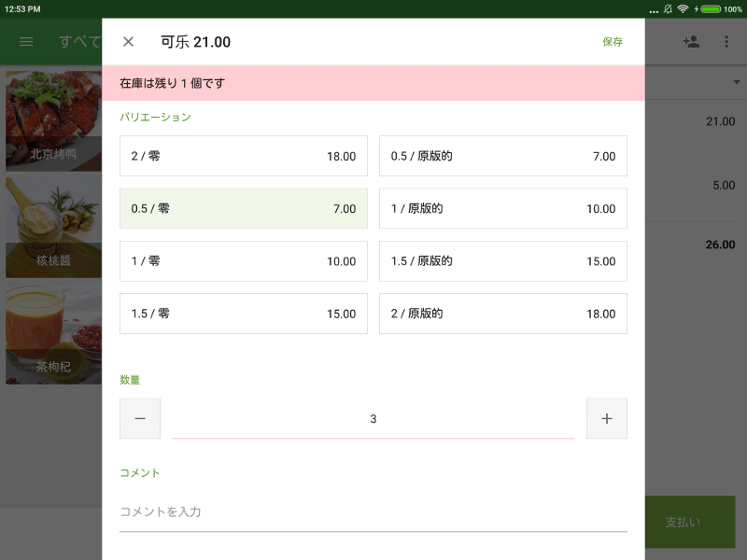Image resolution: width=747 pixels, height=560 pixels.
Task: Open the navigation drawer menu
Action: (25, 41)
